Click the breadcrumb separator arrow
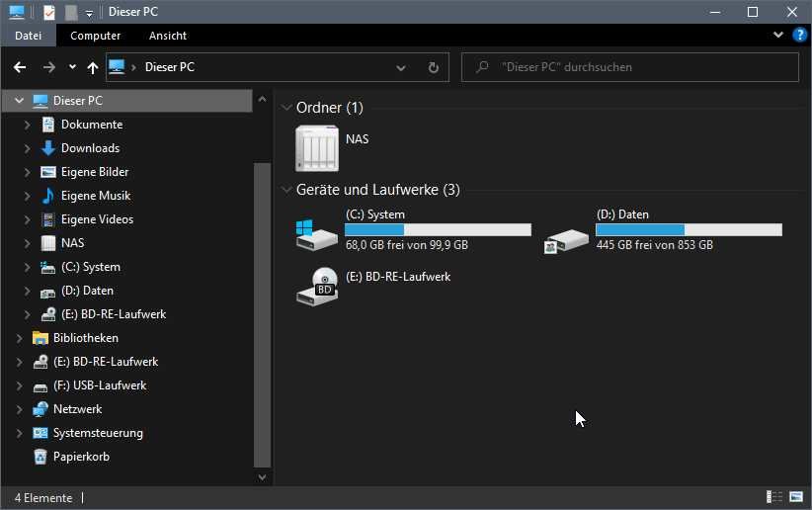This screenshot has height=510, width=812. tap(133, 67)
